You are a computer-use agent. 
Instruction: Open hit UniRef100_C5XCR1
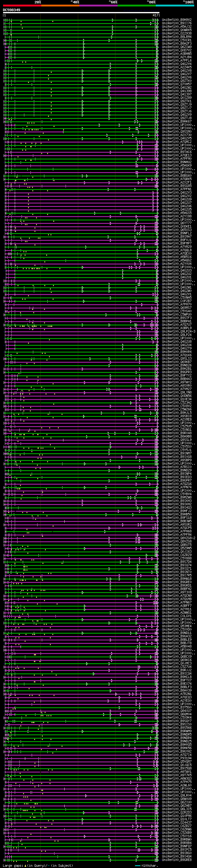click(177, 40)
